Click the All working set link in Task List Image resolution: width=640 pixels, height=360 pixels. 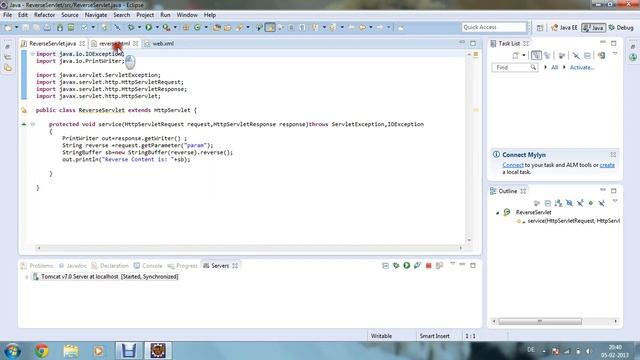coord(554,67)
